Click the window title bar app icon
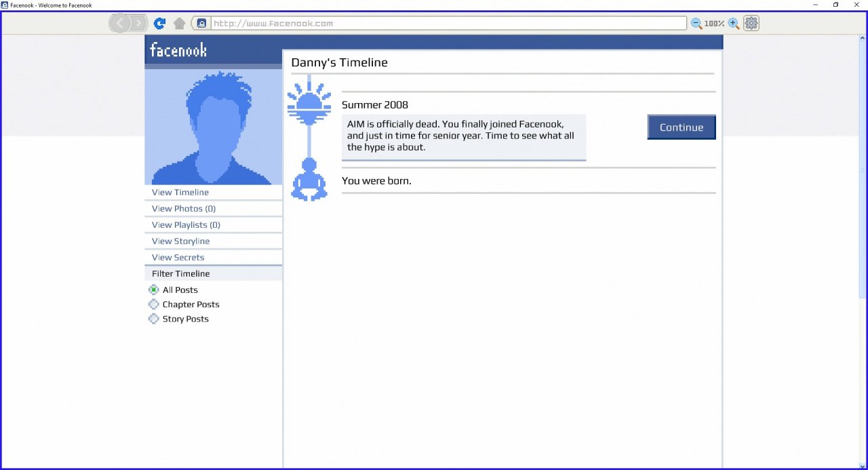The image size is (868, 470). 5,5
